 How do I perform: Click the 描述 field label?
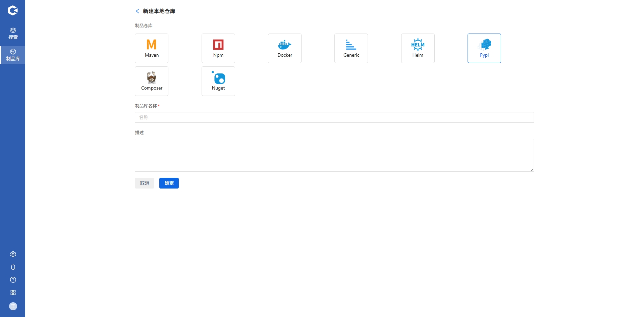139,133
